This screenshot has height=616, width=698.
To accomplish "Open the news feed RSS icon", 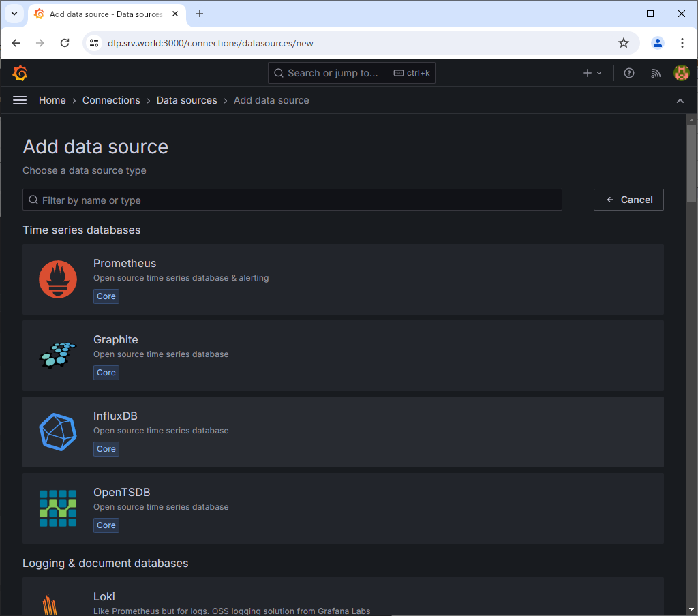I will click(655, 73).
